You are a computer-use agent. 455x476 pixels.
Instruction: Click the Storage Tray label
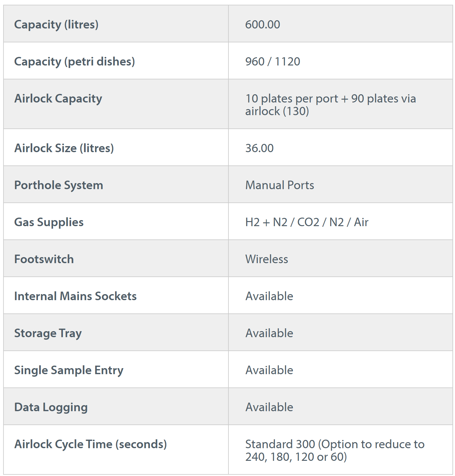point(48,333)
